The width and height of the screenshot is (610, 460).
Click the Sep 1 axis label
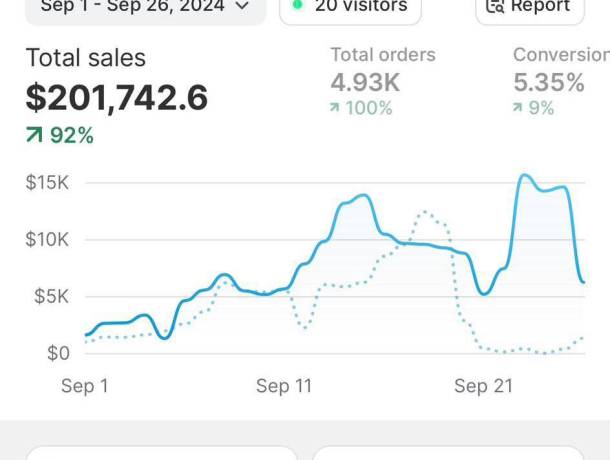(84, 386)
